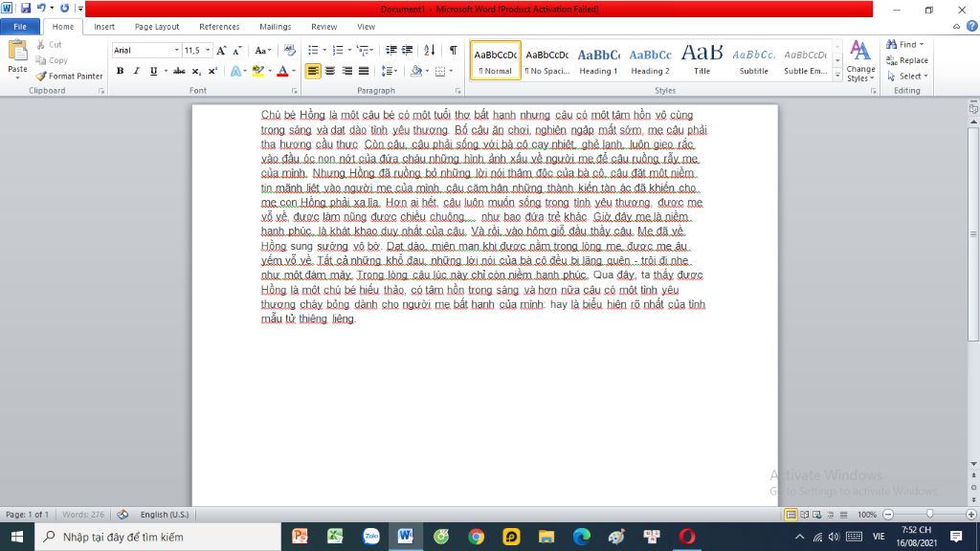Viewport: 980px width, 551px height.
Task: Open the Change Styles menu
Action: click(x=860, y=61)
